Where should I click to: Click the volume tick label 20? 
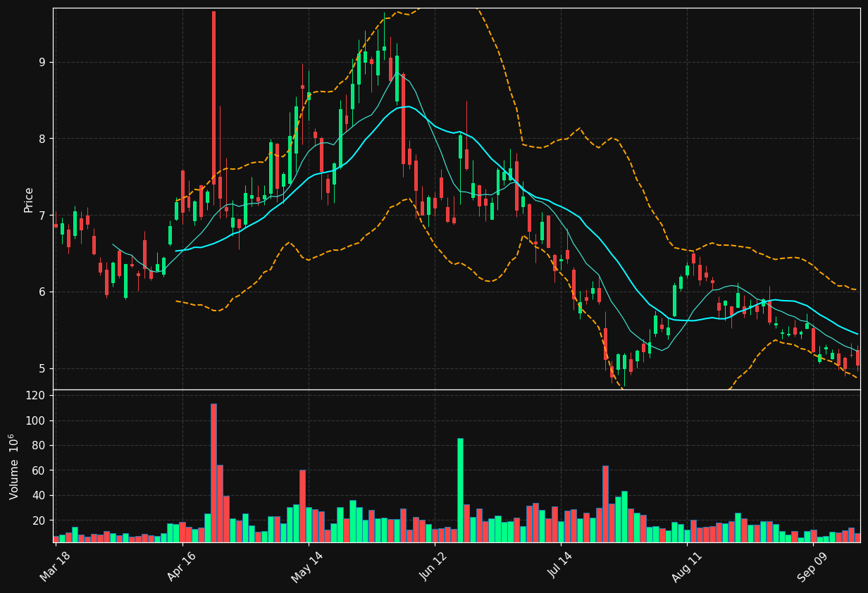[x=38, y=520]
